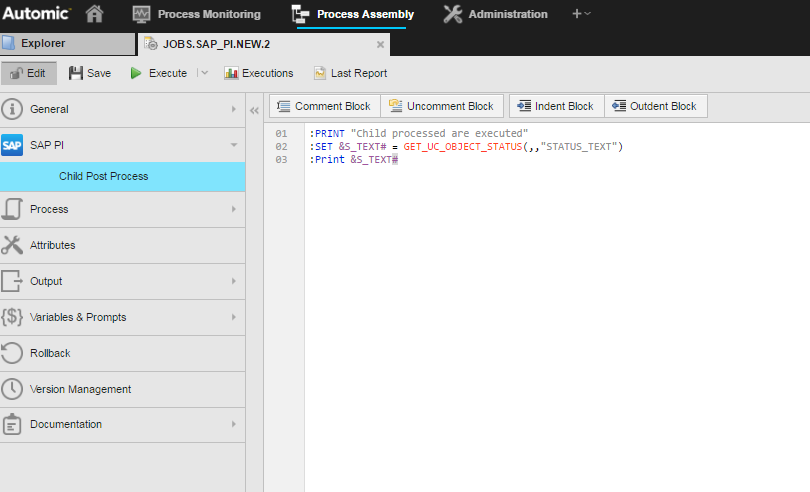The height and width of the screenshot is (492, 810).
Task: Click the job icon on JOBS.SAP_PI.NEW.2 tab
Action: tap(151, 44)
